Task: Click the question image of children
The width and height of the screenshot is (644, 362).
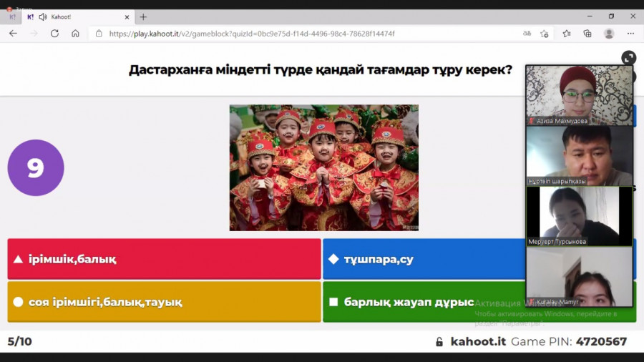Action: 323,167
